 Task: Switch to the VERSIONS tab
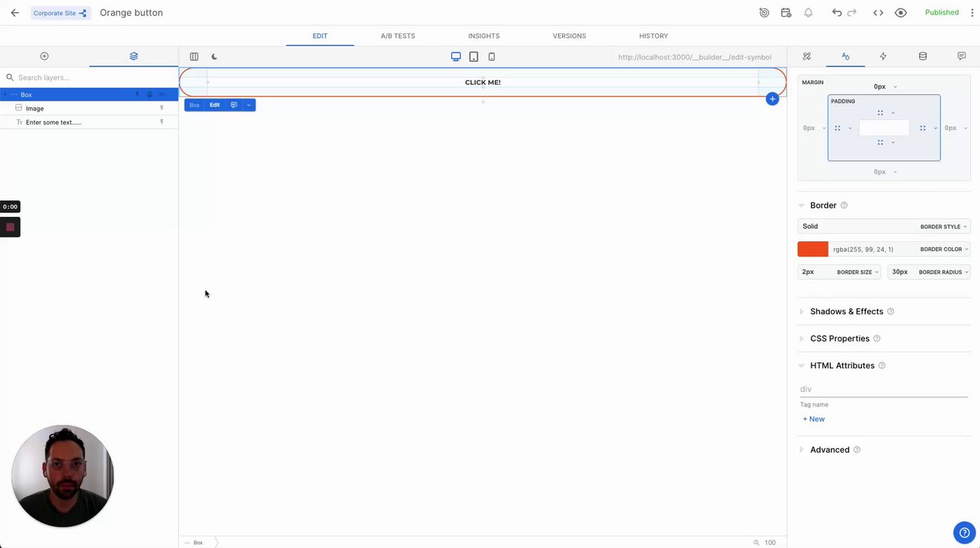coord(570,36)
